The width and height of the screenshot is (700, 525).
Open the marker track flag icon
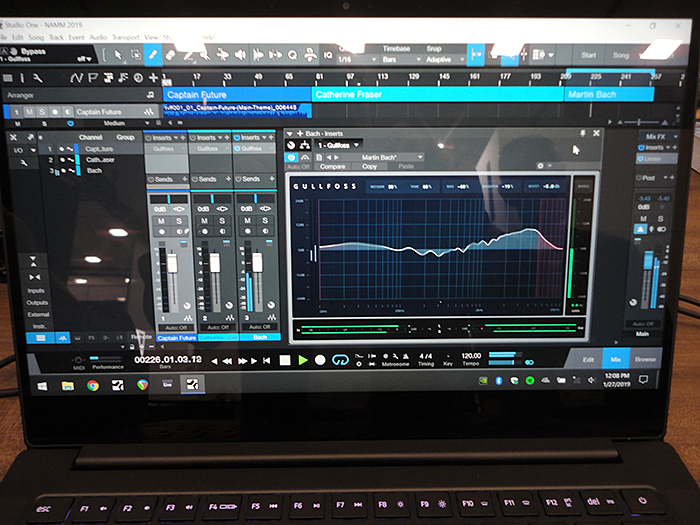[93, 78]
